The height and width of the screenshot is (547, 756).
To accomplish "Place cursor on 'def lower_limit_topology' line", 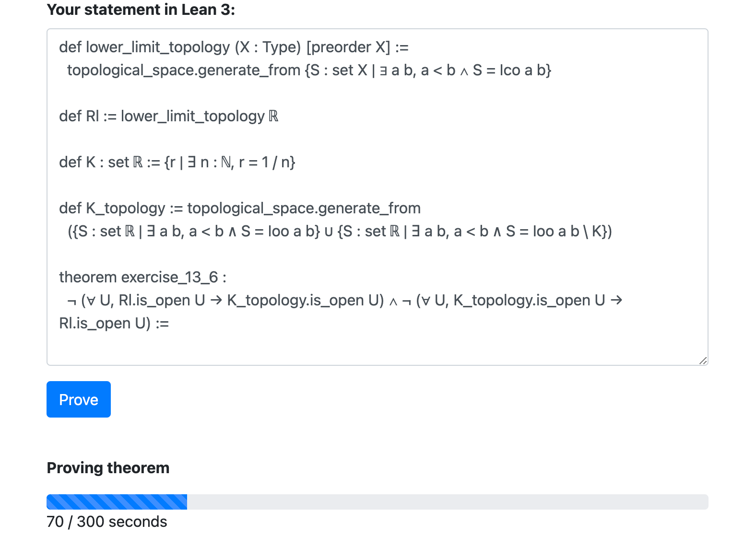I will coord(144,47).
